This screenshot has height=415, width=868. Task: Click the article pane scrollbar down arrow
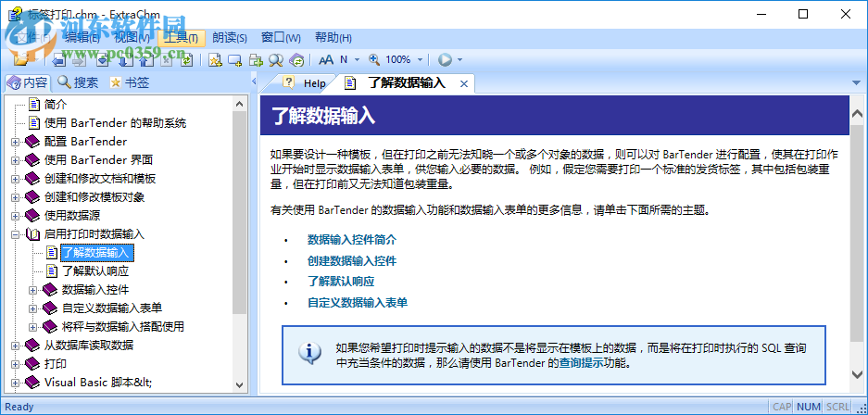coord(858,372)
